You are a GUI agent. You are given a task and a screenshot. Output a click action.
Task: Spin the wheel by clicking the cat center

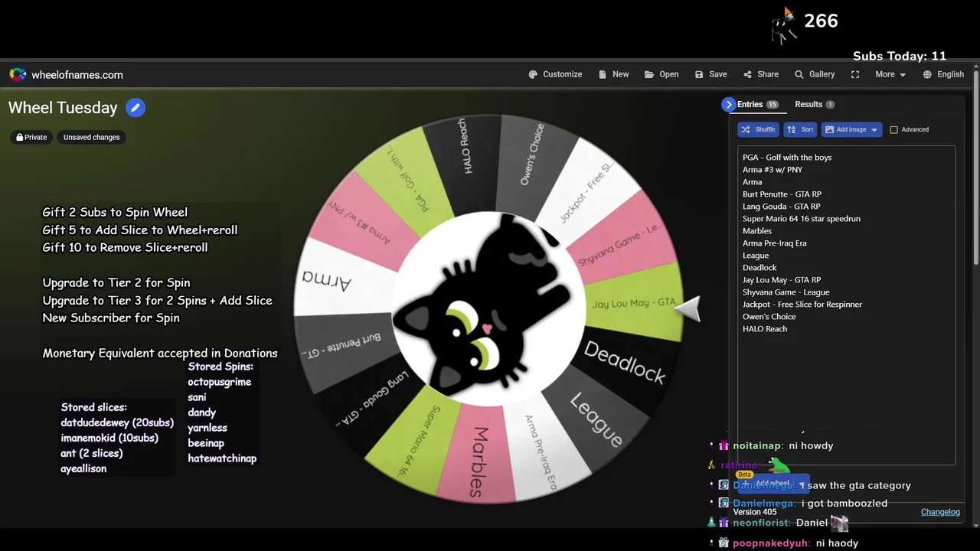[x=488, y=308]
